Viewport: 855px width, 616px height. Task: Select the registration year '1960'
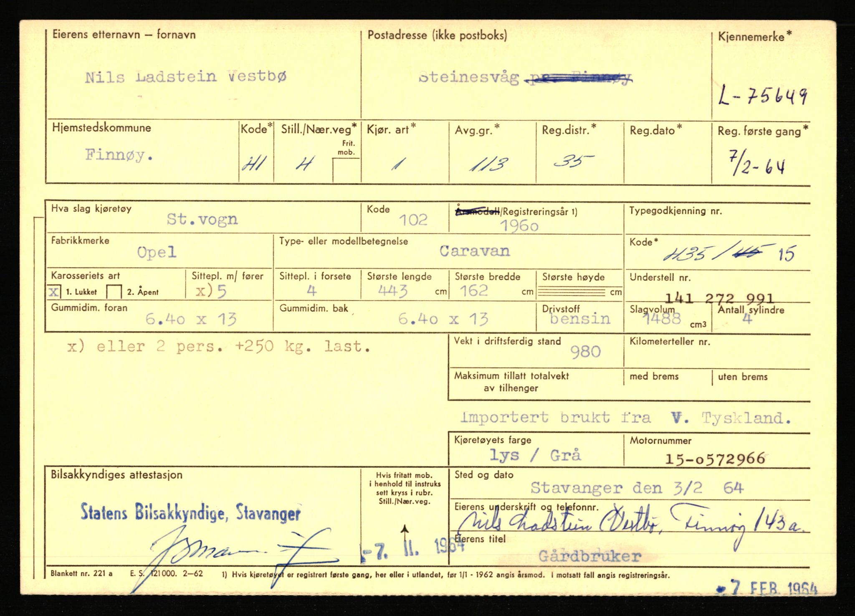[x=519, y=226]
